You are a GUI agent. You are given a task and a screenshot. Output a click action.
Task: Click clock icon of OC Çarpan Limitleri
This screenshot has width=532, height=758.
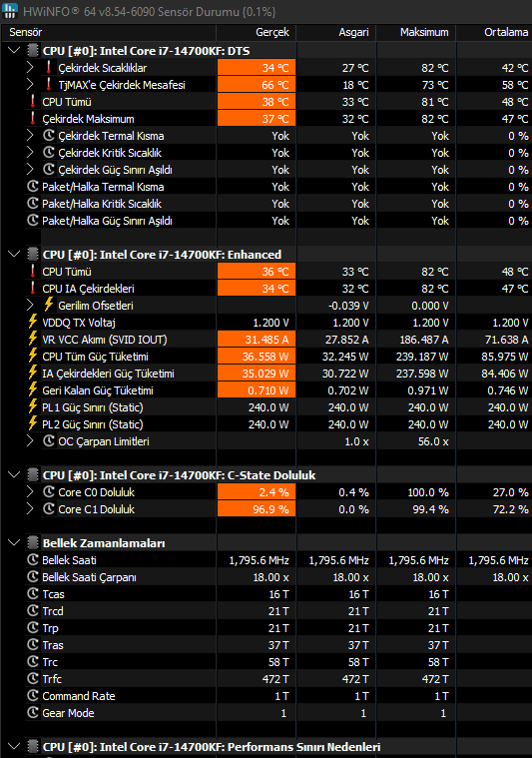click(x=49, y=440)
